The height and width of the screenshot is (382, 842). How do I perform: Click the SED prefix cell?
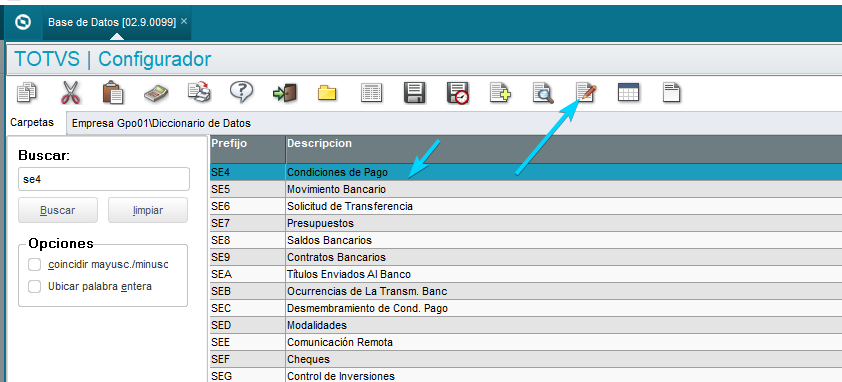[x=248, y=325]
